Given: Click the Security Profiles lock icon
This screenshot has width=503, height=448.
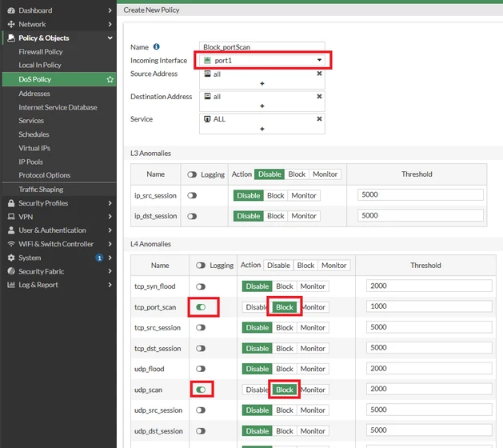Looking at the screenshot, I should (11, 203).
